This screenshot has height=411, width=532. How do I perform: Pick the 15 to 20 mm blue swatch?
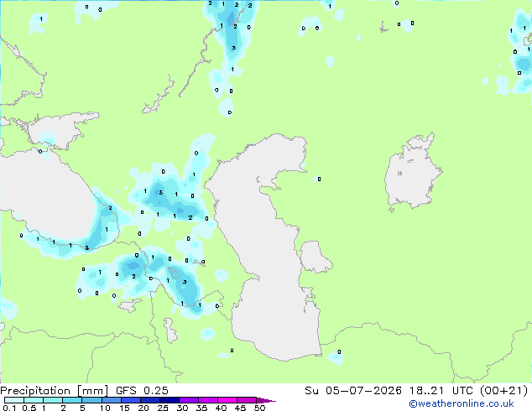(x=130, y=400)
